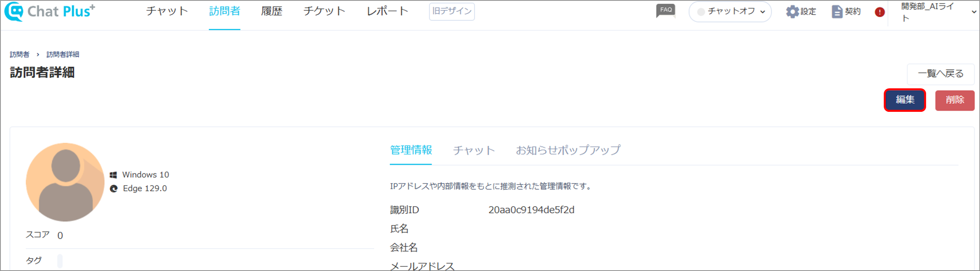Click the 編集 button

(905, 100)
